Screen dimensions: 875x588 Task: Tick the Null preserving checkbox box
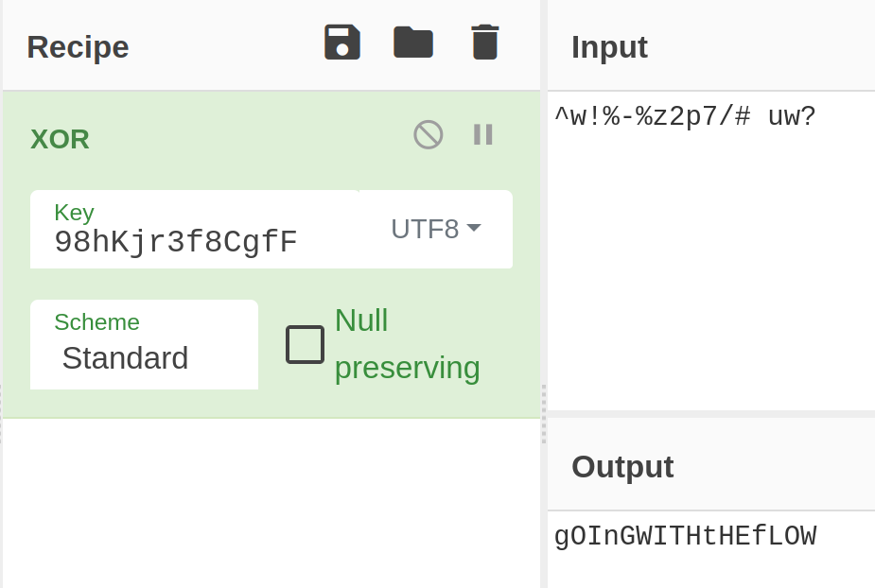coord(305,344)
